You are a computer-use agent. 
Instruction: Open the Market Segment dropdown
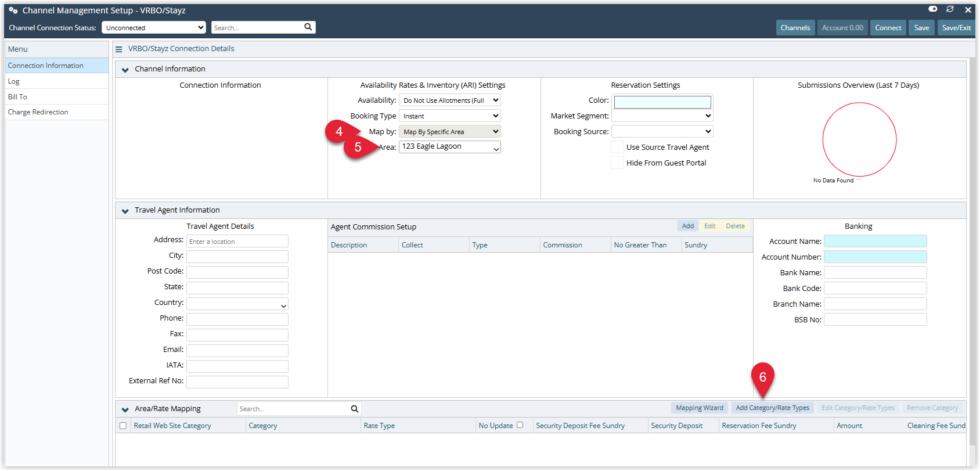coord(662,116)
